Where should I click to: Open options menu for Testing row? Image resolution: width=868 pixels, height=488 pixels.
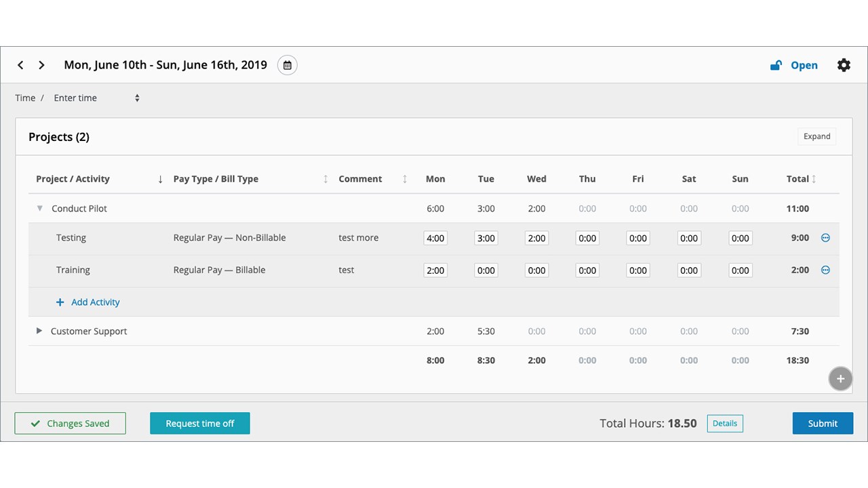825,238
